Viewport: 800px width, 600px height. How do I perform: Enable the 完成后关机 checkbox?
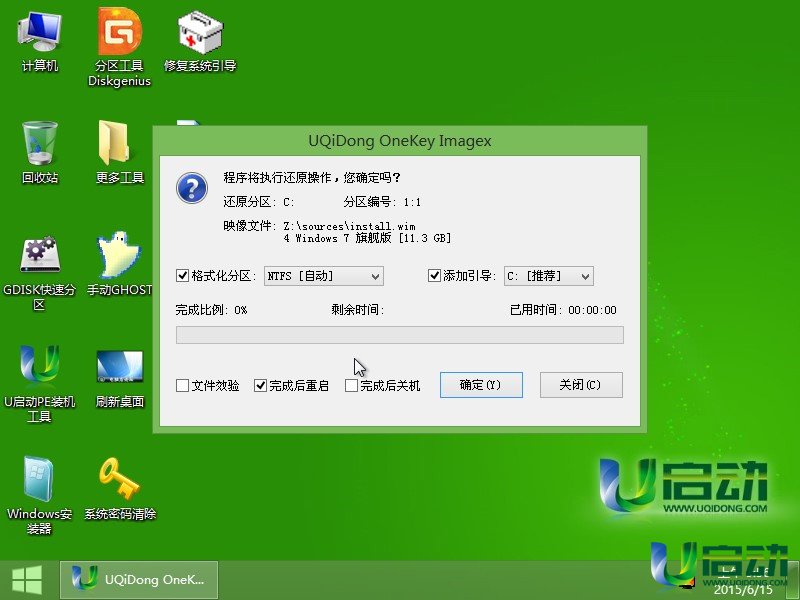(x=351, y=385)
